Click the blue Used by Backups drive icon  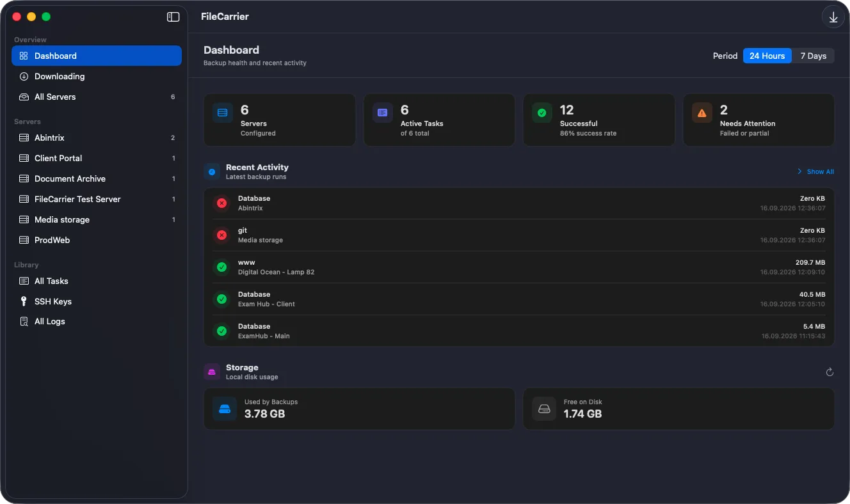pos(225,408)
